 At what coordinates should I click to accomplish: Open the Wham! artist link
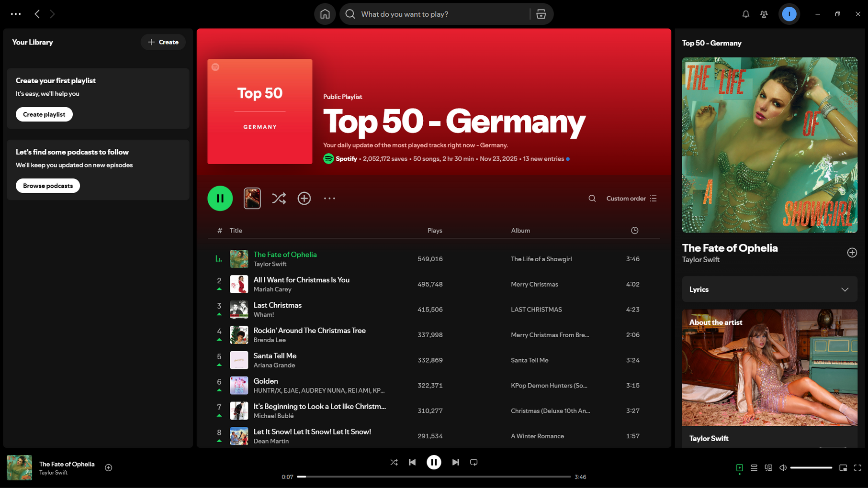click(x=264, y=315)
